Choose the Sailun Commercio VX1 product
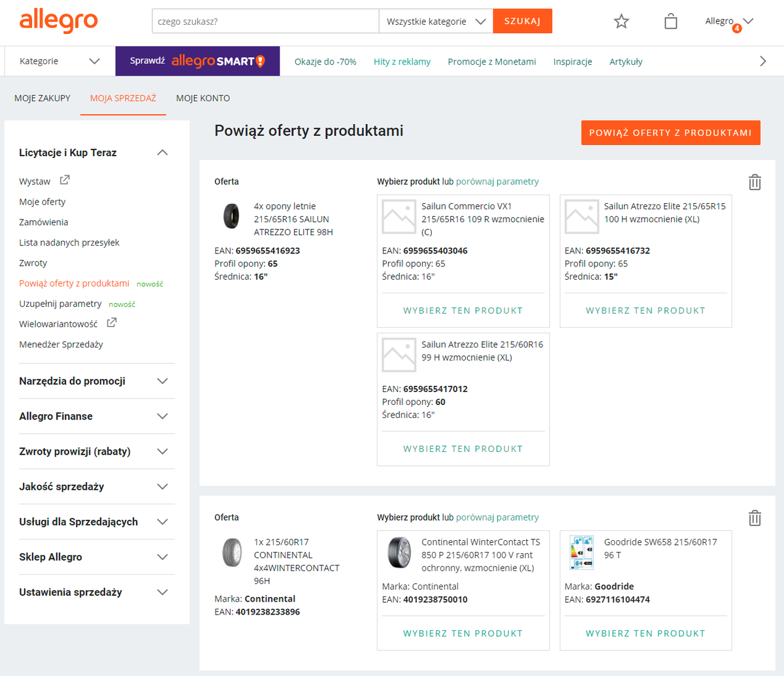 pos(463,311)
